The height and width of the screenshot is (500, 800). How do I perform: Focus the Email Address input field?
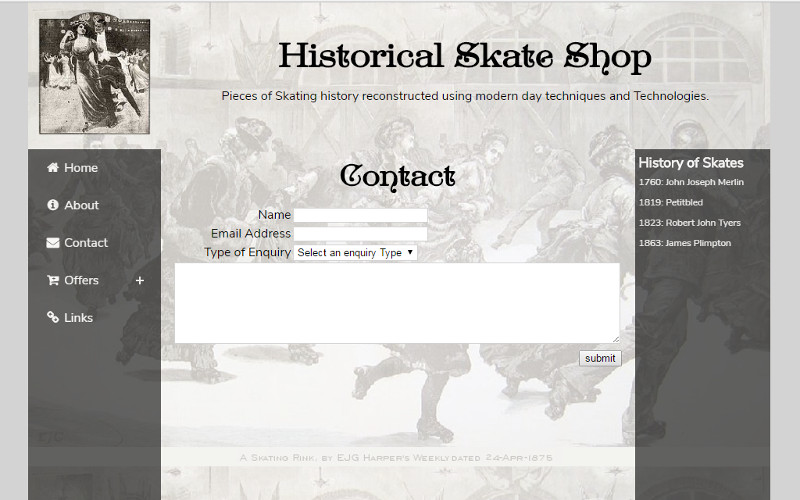(360, 234)
